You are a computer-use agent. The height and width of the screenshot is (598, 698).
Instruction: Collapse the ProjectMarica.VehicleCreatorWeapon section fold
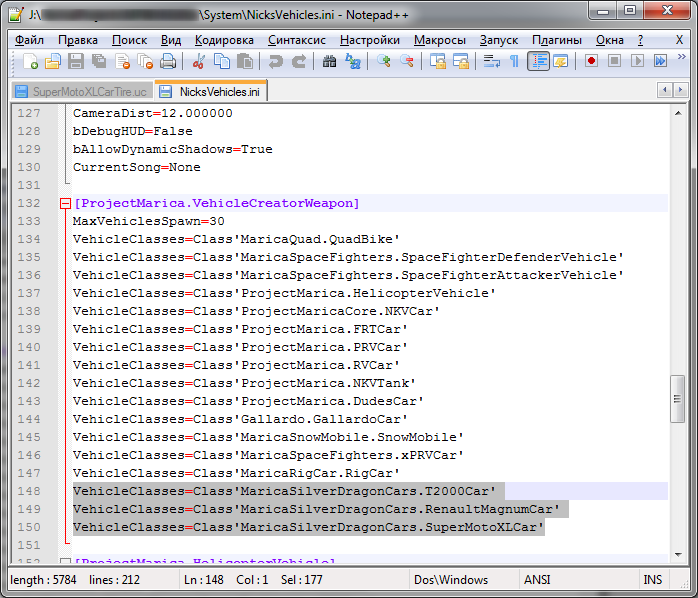coord(65,203)
